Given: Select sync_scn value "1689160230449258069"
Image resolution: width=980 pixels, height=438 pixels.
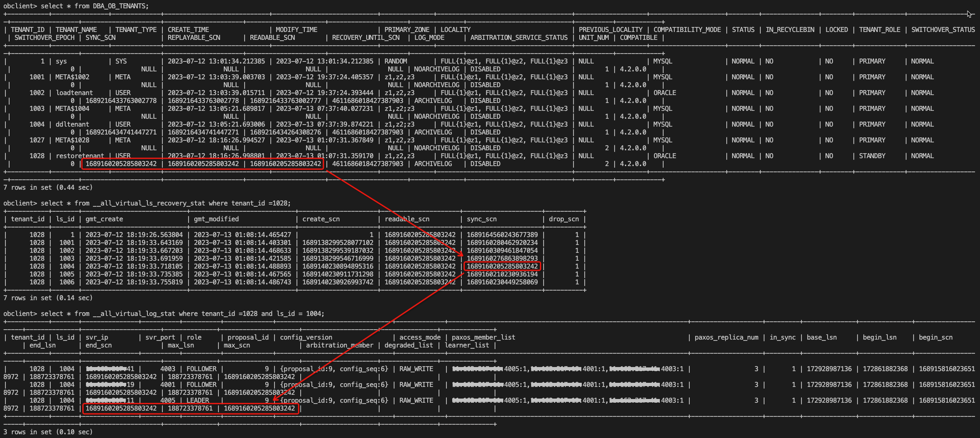Looking at the screenshot, I should point(502,282).
